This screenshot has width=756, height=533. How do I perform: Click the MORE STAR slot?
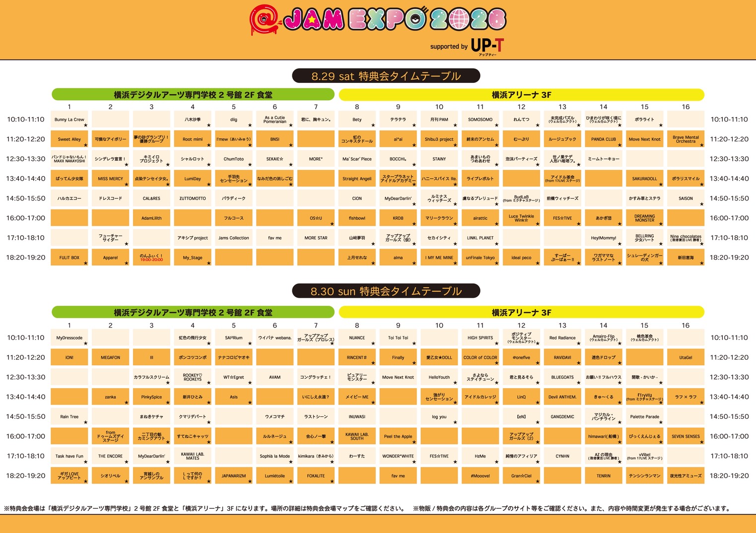(x=316, y=238)
